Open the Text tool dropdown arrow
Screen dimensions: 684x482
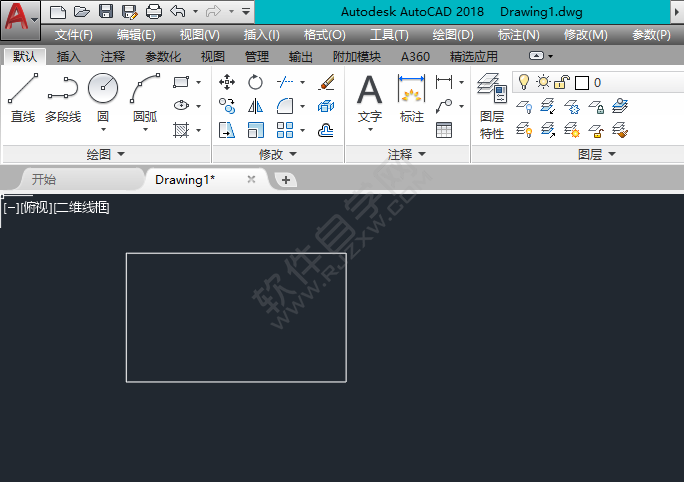pos(370,130)
